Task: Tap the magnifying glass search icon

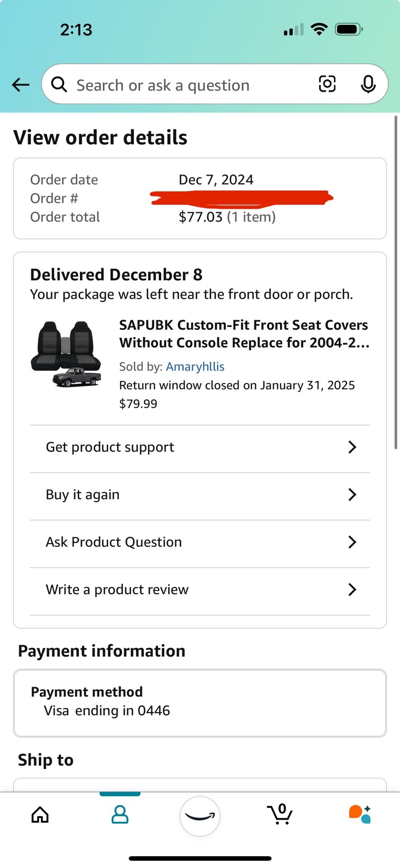Action: pyautogui.click(x=59, y=85)
